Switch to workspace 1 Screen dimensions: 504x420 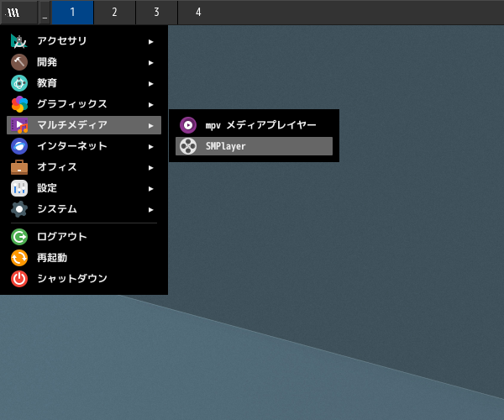tap(72, 13)
